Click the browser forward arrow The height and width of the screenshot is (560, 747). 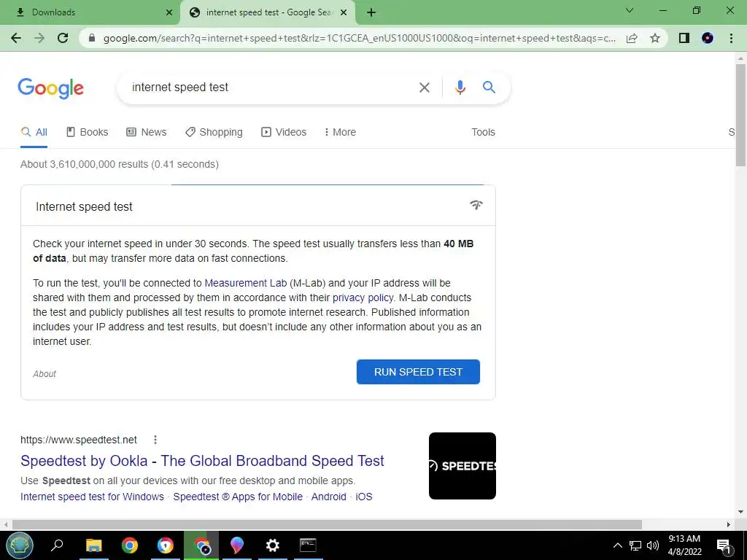point(39,38)
